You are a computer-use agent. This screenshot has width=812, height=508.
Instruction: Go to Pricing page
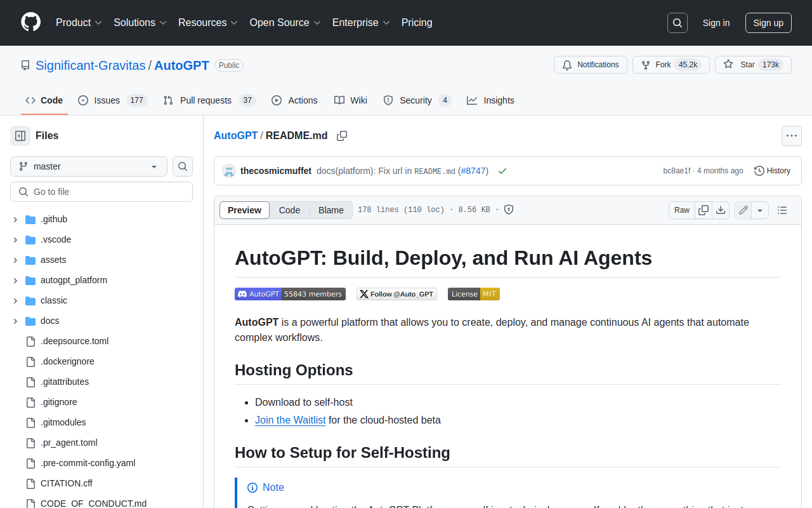(417, 23)
